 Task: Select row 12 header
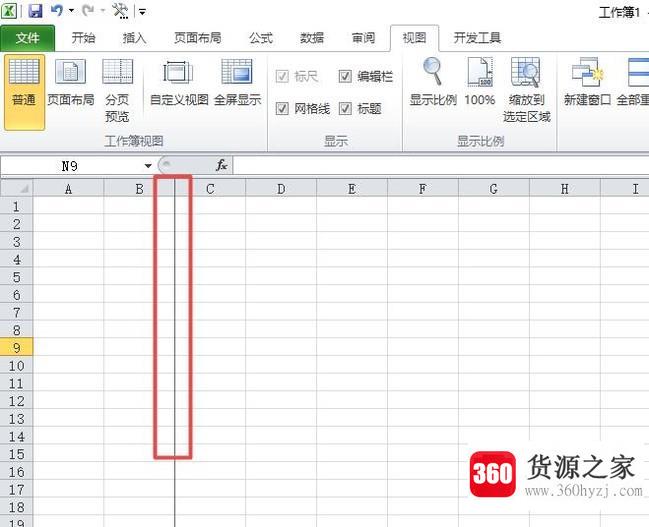[x=17, y=401]
